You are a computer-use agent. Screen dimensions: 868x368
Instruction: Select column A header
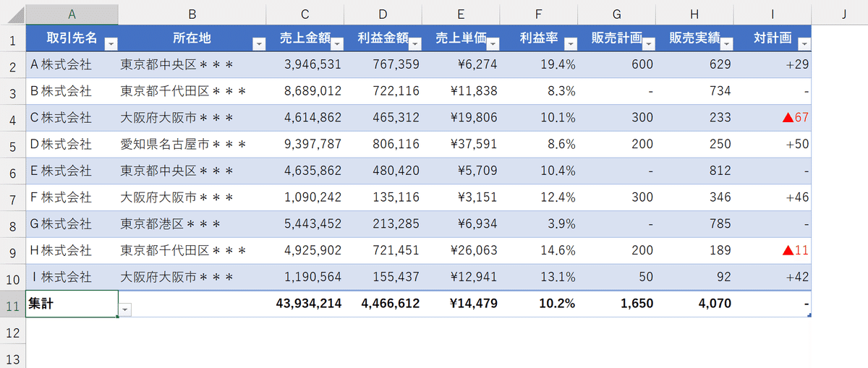click(72, 14)
